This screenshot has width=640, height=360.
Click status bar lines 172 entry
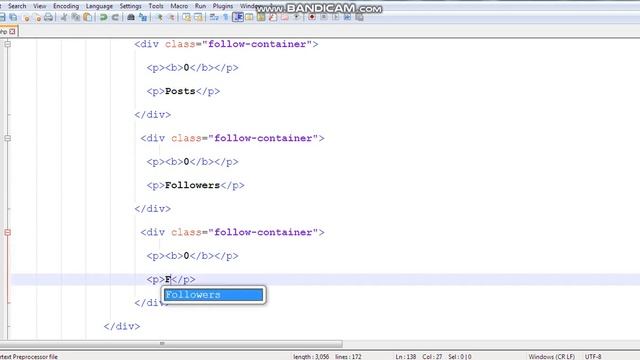point(348,357)
